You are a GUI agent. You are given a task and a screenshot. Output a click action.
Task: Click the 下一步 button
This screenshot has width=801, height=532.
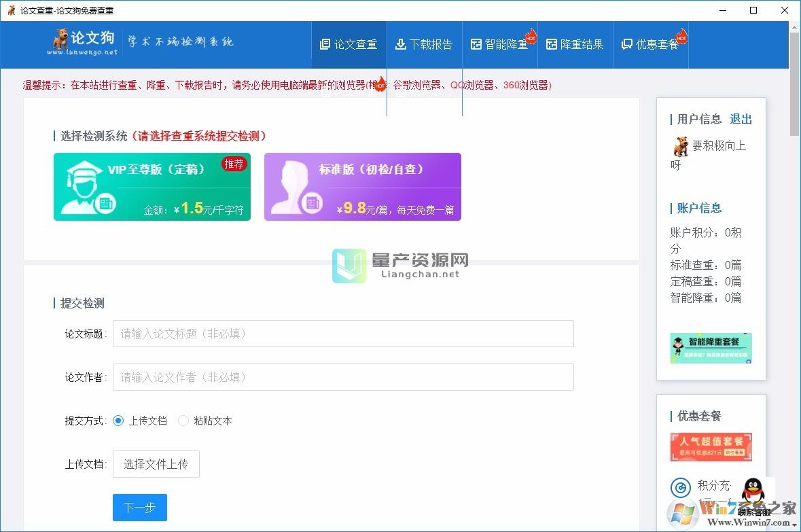(x=139, y=507)
